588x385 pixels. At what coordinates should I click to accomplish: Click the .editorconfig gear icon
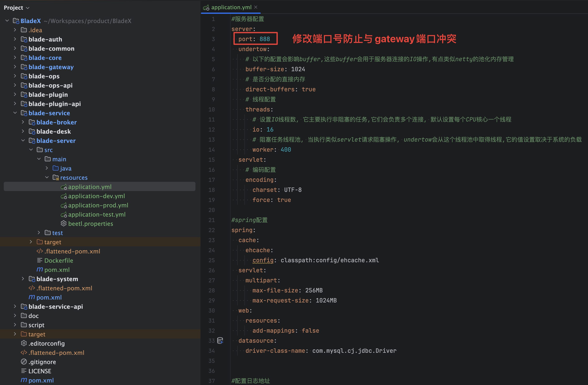24,343
